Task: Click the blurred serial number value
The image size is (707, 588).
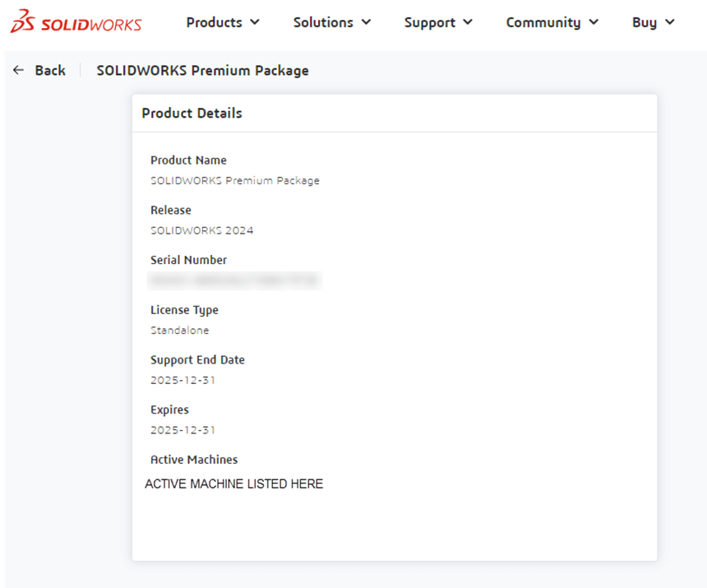Action: coord(234,280)
